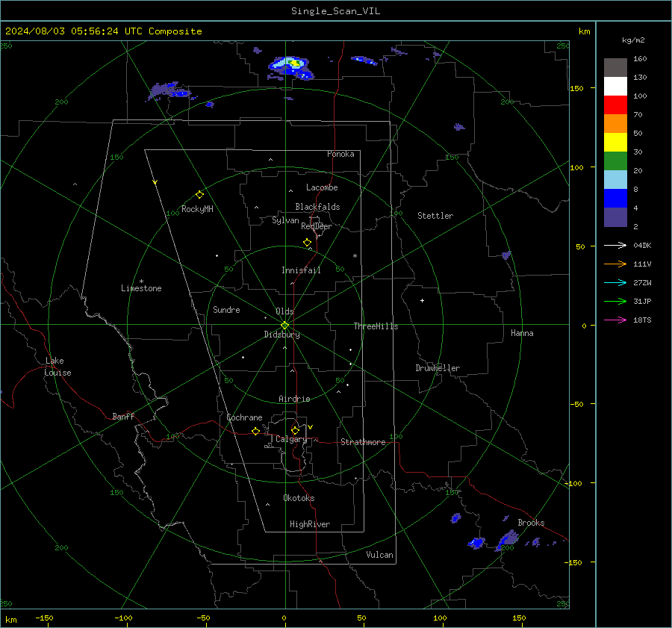This screenshot has height=628, width=672.
Task: Click the light blue legend swatch below 20
Action: pyautogui.click(x=615, y=180)
